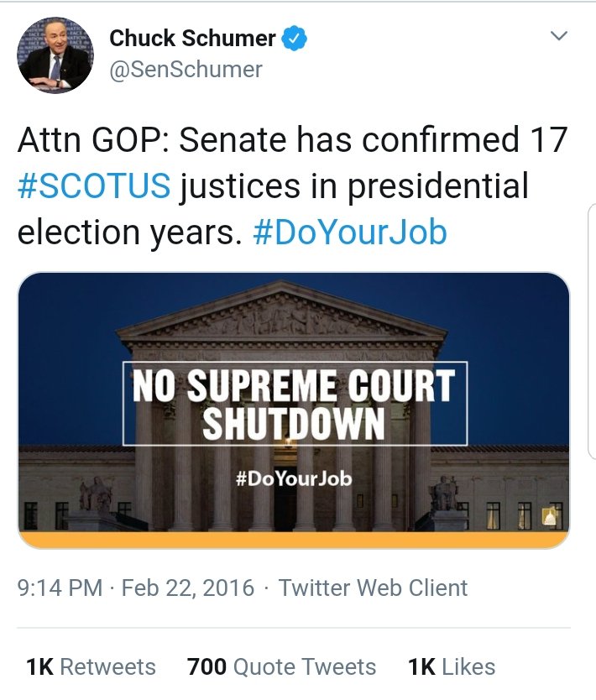Expand the tweet options chevron
Viewport: 596px width, 700px height.
tap(558, 36)
